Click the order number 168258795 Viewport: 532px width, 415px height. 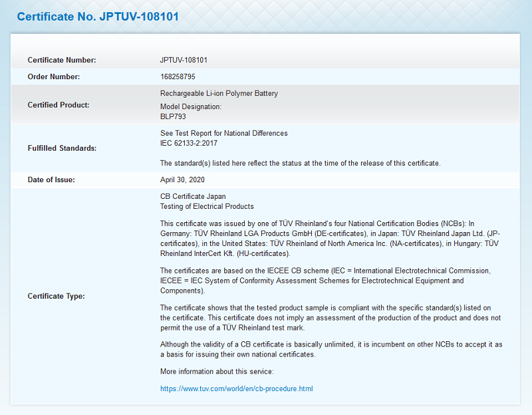pyautogui.click(x=178, y=76)
